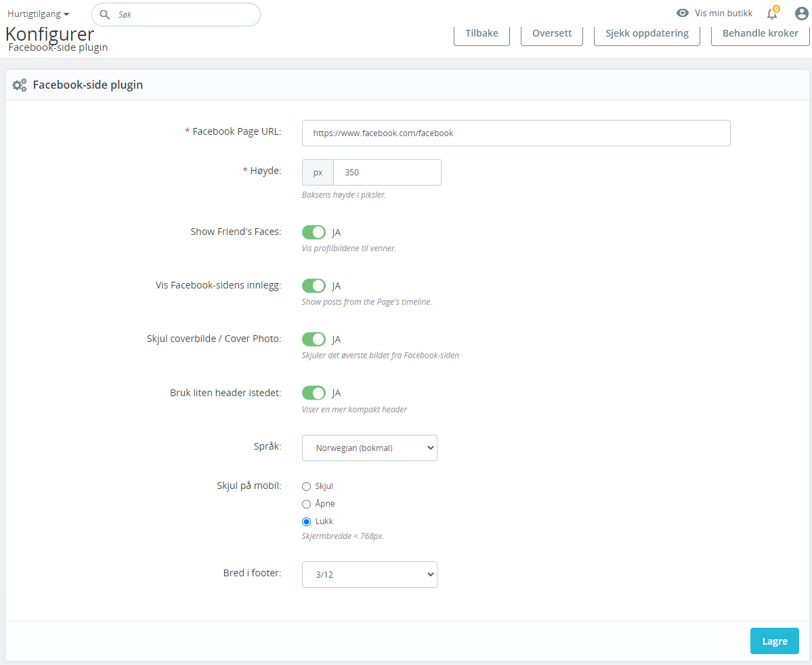Click the Behandle kroker button

click(760, 34)
